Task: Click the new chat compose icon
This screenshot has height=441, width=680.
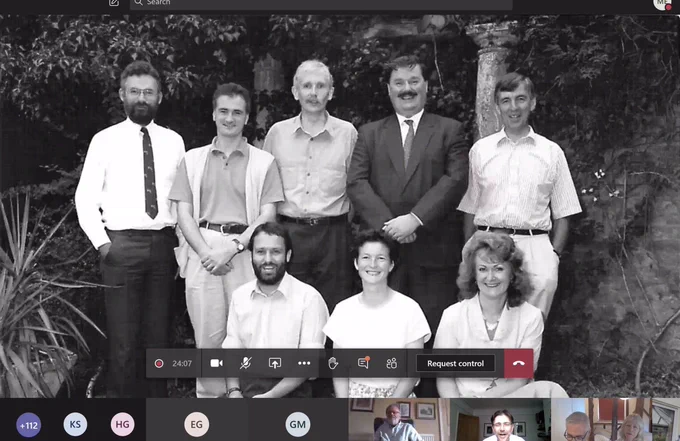Action: [x=114, y=3]
